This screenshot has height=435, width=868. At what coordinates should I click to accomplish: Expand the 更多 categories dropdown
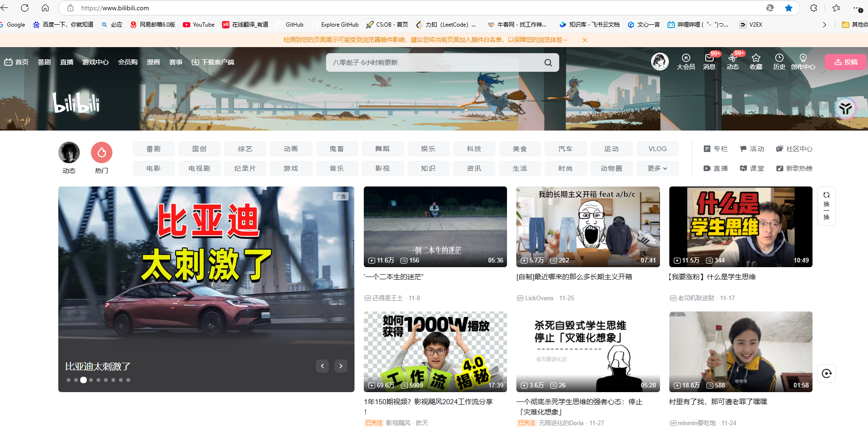[x=657, y=168]
